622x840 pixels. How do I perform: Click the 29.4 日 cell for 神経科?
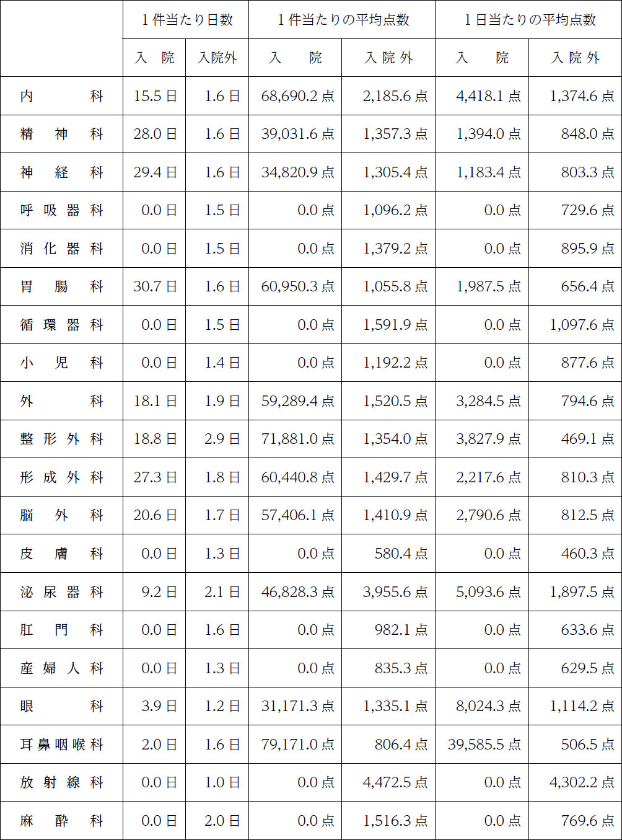click(155, 172)
